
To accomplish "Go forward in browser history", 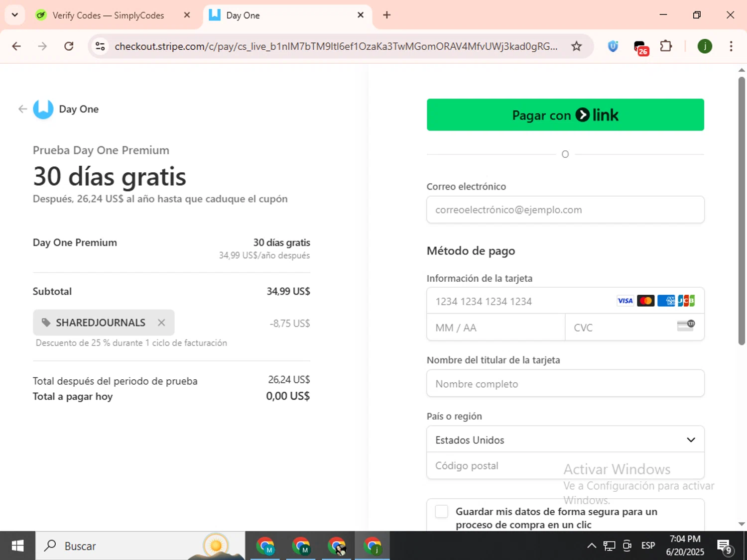I will click(42, 46).
